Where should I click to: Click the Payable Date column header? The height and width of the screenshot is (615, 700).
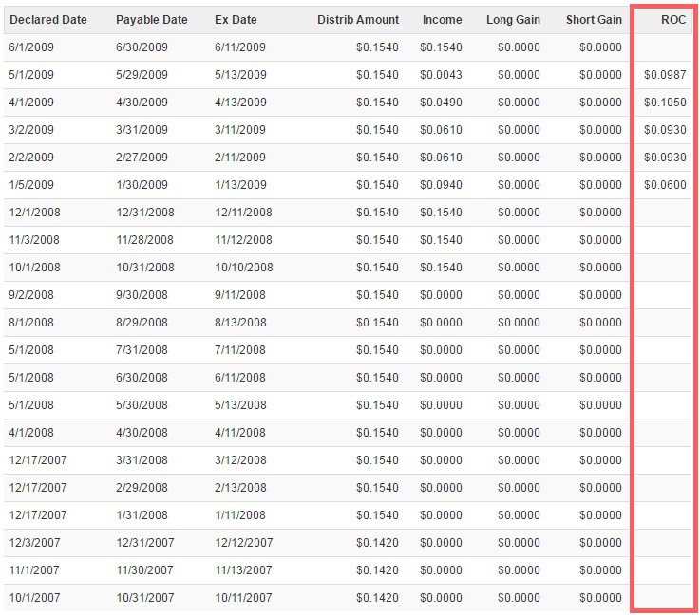tap(152, 20)
